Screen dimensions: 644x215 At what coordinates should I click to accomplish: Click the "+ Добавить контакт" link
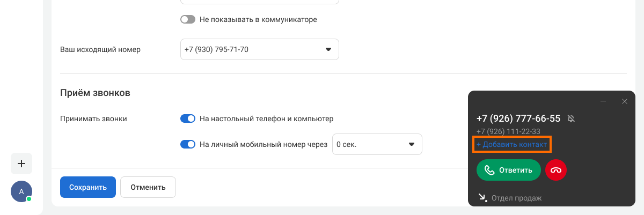(x=512, y=145)
